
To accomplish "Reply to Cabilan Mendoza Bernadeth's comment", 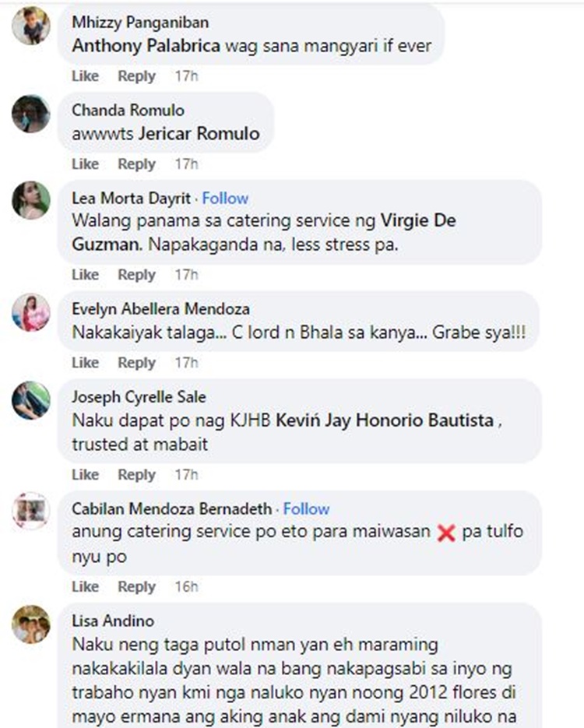I will point(136,586).
